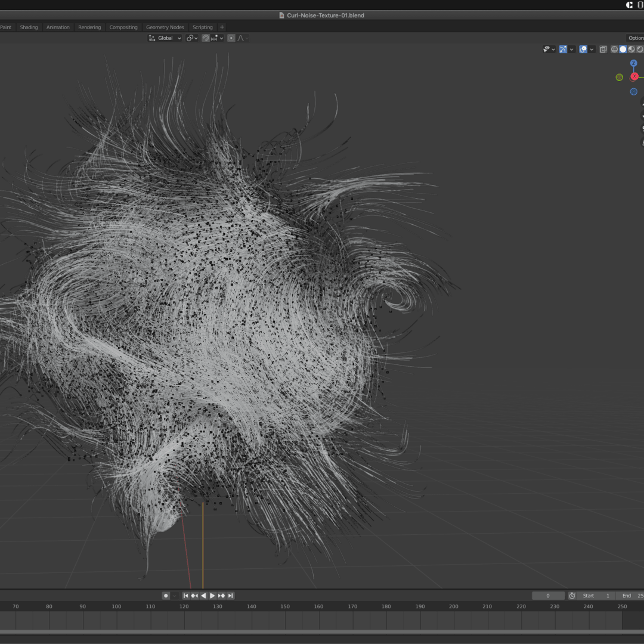Image resolution: width=644 pixels, height=644 pixels.
Task: Open the Geometry Nodes workspace tab
Action: click(165, 27)
